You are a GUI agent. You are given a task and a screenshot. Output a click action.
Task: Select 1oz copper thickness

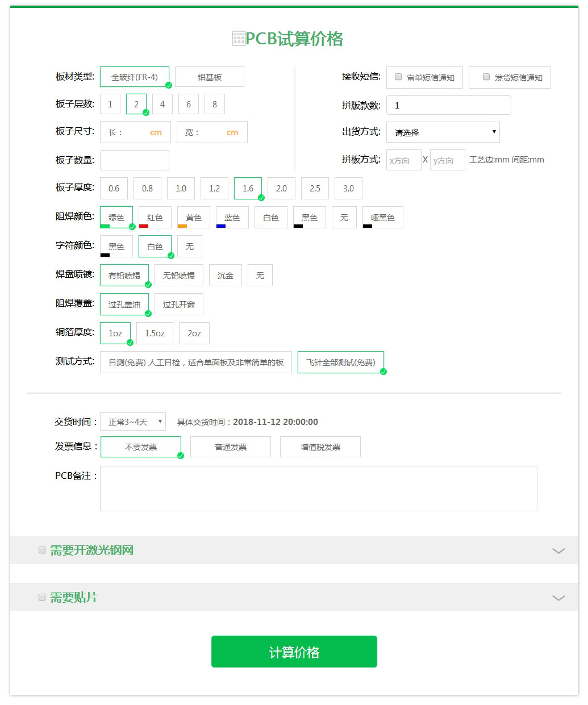click(115, 333)
